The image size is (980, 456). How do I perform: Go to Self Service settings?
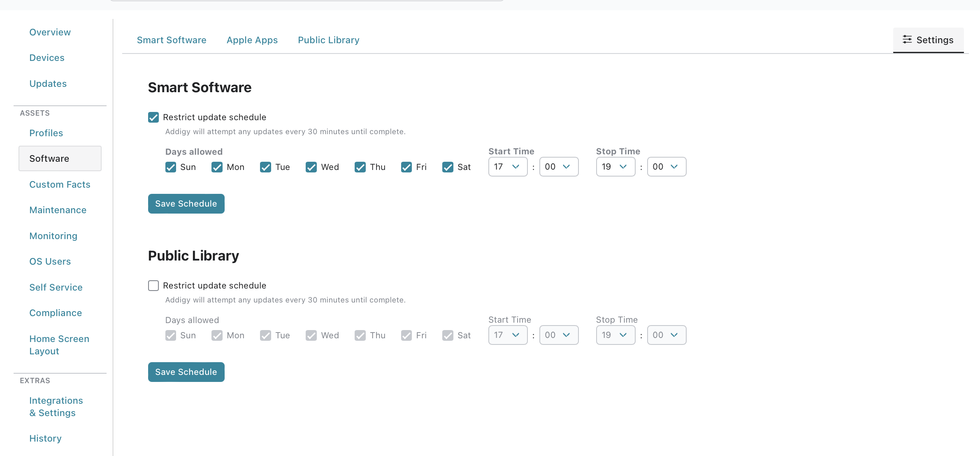coord(56,287)
